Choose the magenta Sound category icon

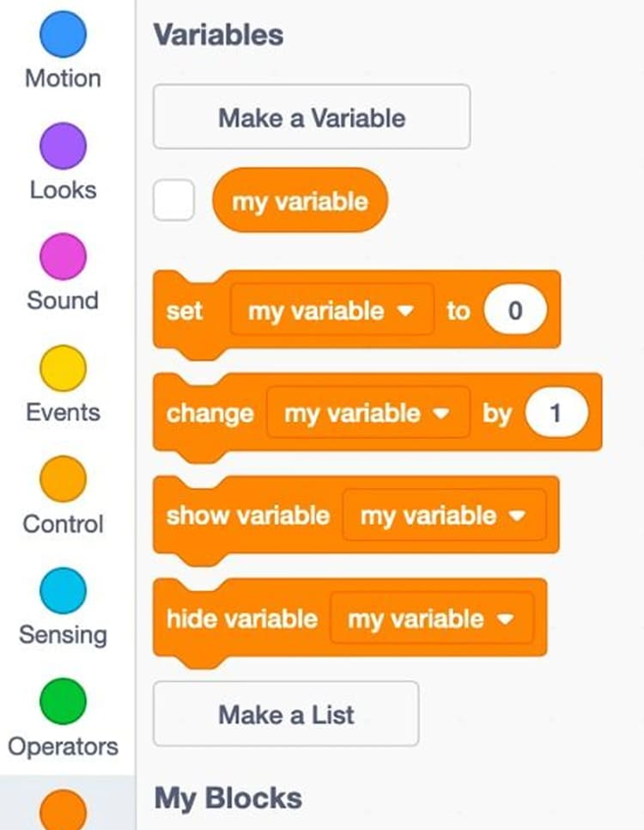[x=63, y=257]
